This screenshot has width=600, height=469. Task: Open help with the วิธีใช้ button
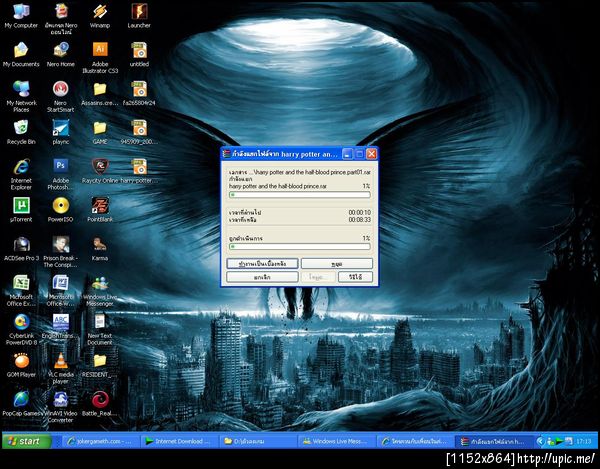355,277
